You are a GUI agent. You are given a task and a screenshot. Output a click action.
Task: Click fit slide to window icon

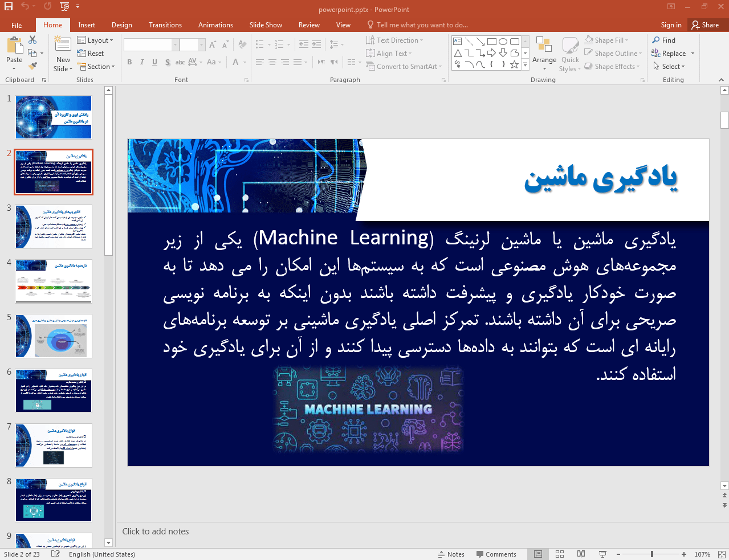722,554
